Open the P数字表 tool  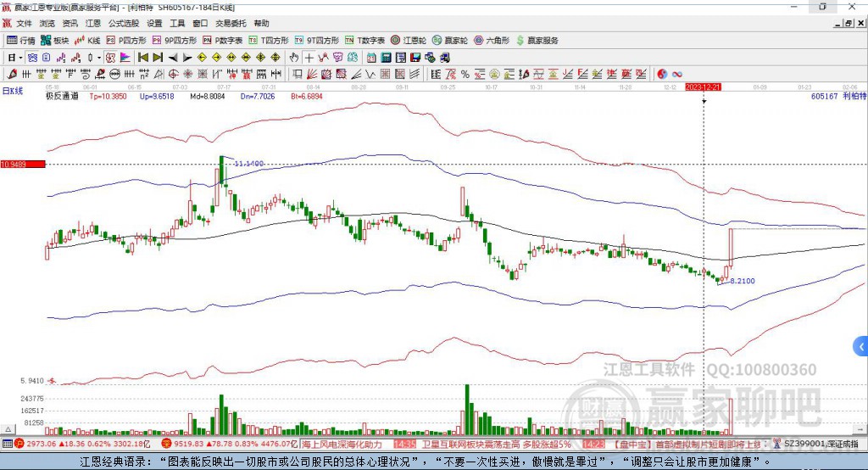point(223,41)
